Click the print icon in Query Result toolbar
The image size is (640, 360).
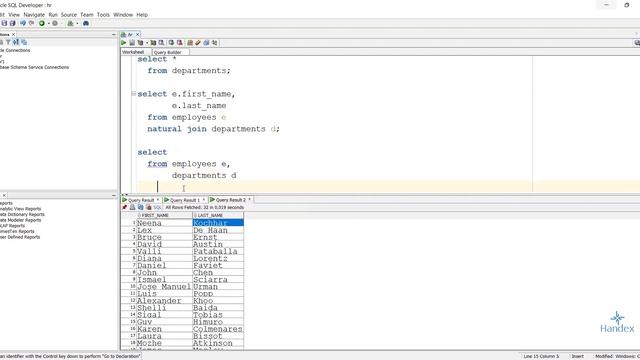click(132, 207)
